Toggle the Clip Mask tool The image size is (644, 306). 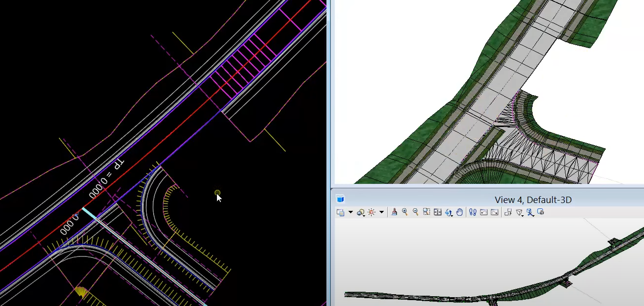click(530, 212)
